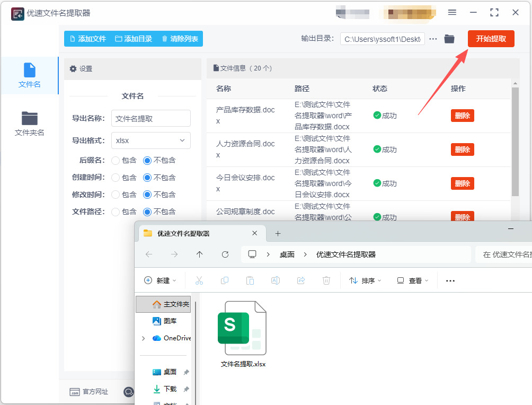Open the output folder icon
This screenshot has height=405, width=532.
point(449,39)
